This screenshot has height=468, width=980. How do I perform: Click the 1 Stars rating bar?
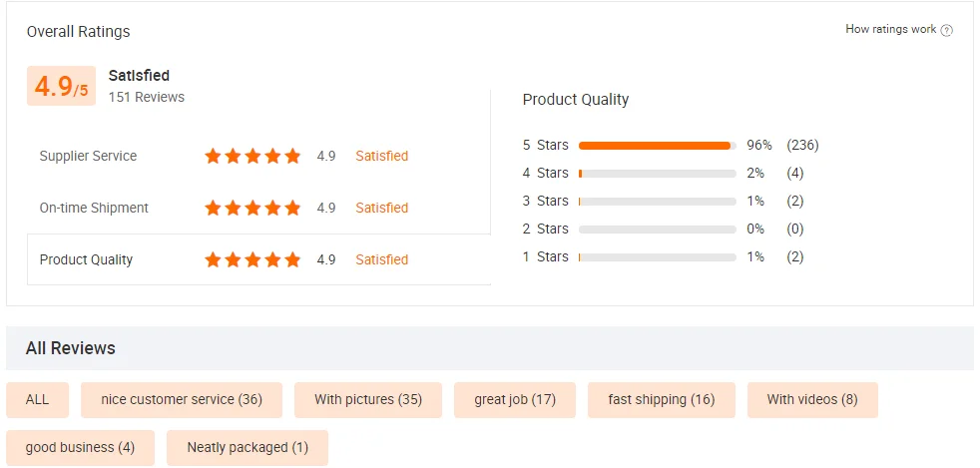656,257
